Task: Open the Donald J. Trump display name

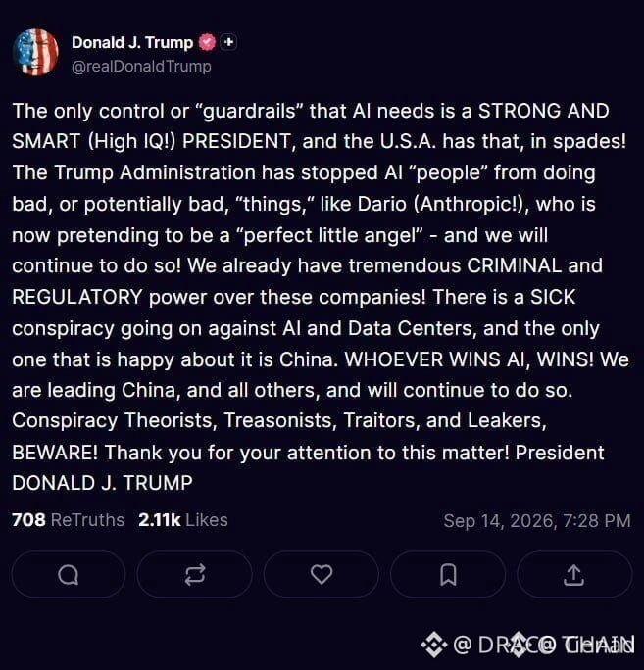Action: [x=132, y=42]
